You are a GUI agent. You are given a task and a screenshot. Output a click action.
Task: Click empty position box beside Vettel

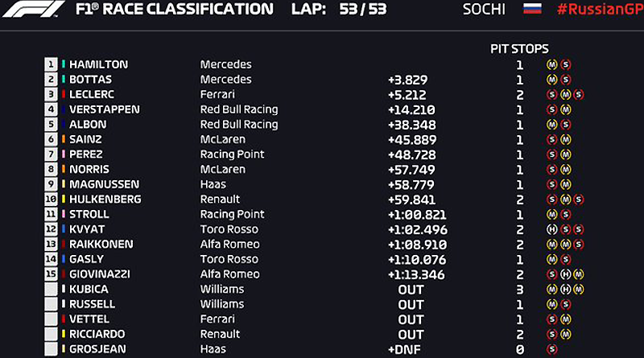click(x=51, y=319)
